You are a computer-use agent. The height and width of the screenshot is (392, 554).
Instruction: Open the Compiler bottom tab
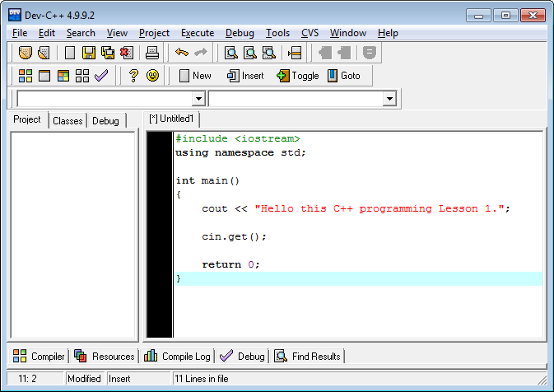[39, 357]
